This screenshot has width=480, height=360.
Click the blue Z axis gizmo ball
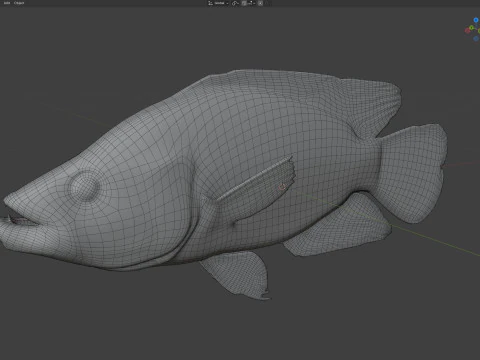476,20
